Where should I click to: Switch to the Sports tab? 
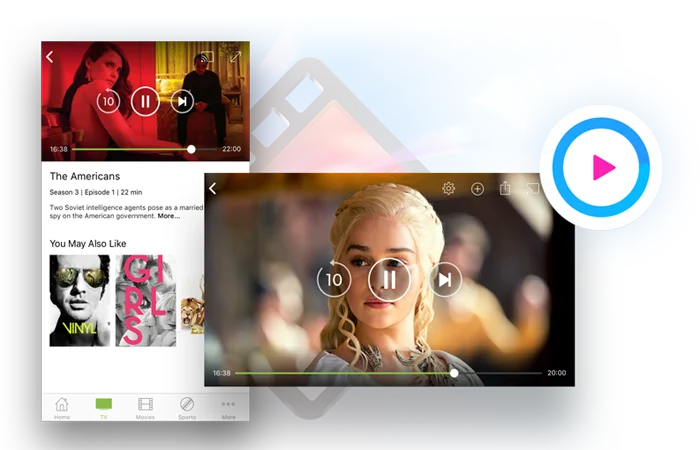187,408
